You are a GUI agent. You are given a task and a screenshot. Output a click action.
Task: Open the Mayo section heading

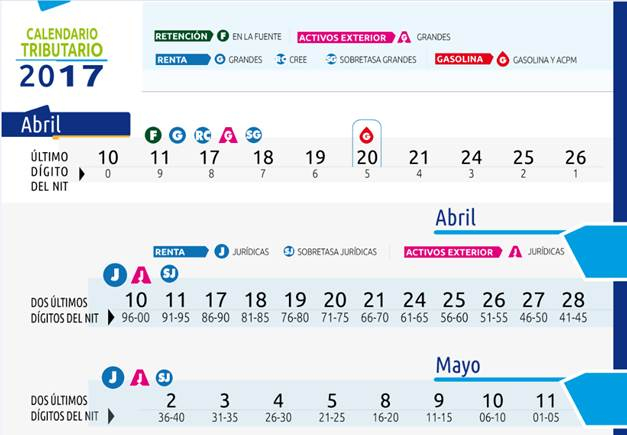point(458,365)
